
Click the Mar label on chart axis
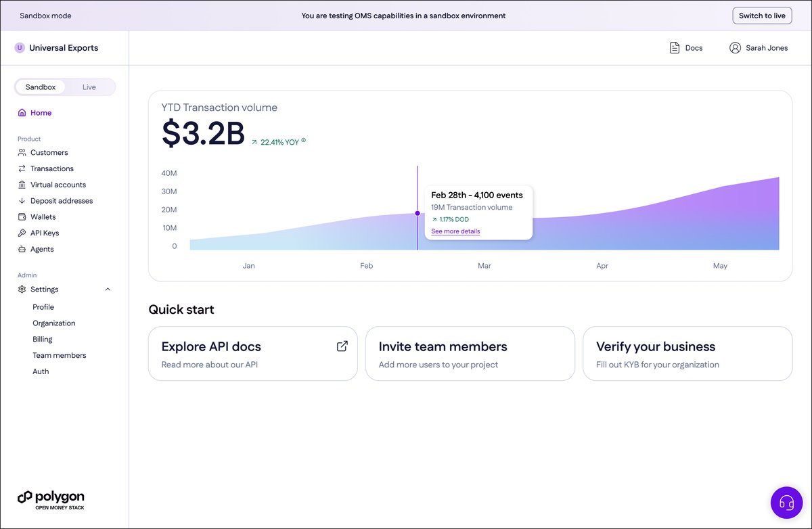point(484,266)
